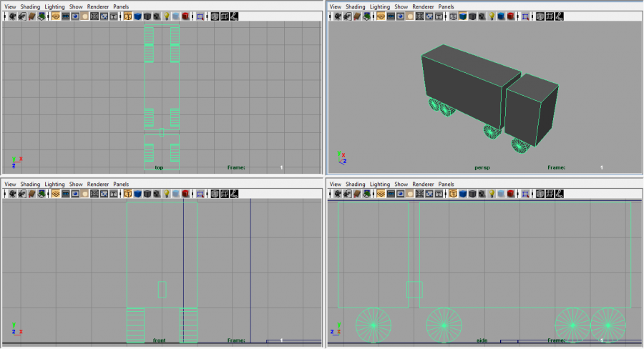
Task: Click X-Ray Joints icon in persp panel
Action: coord(560,16)
